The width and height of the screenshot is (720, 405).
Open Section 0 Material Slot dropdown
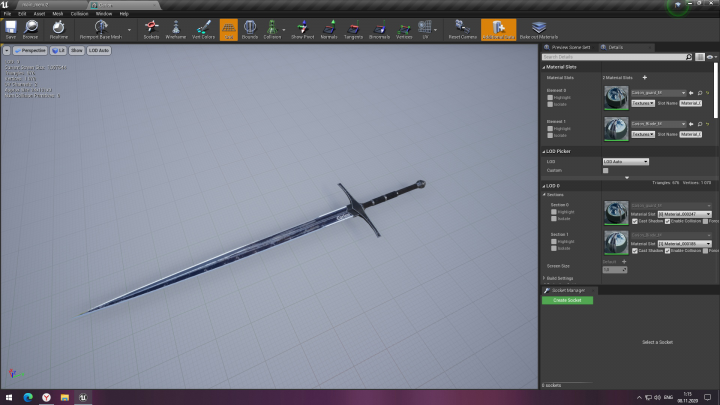click(x=685, y=214)
